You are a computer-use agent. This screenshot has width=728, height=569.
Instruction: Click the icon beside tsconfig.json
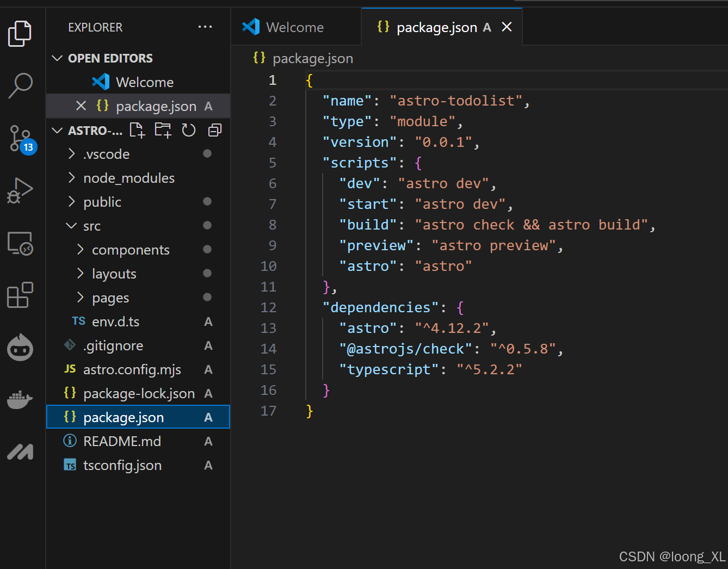(70, 465)
